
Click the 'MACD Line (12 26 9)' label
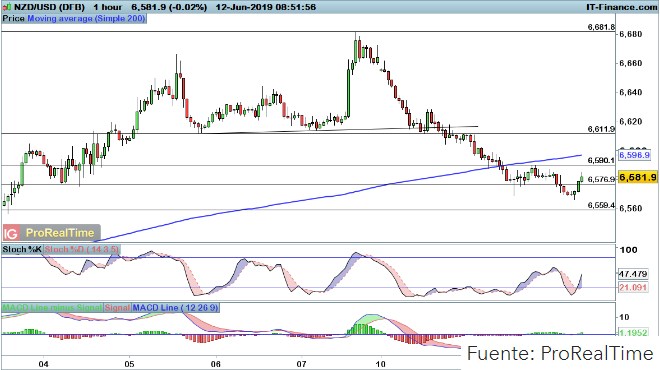pos(176,308)
